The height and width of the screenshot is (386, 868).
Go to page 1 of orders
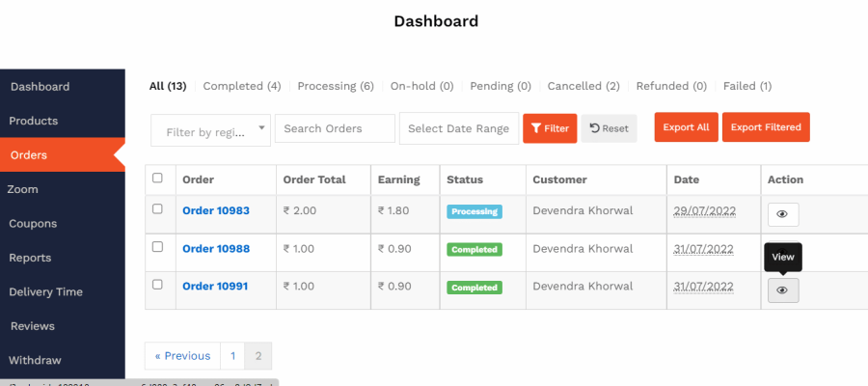click(232, 355)
